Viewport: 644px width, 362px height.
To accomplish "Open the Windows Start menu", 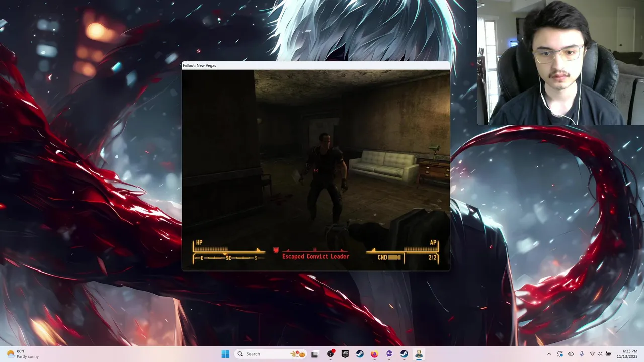I will 225,354.
